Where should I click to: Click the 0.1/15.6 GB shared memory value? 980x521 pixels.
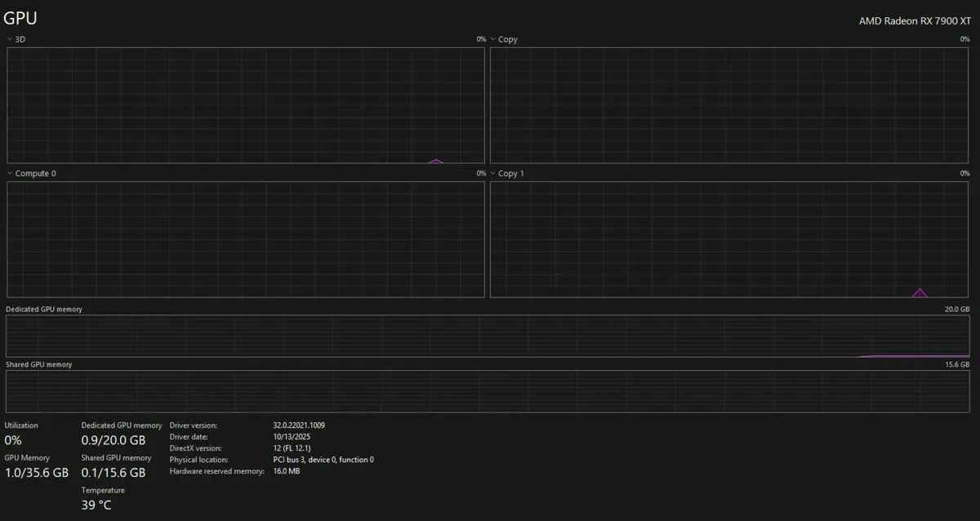[114, 473]
